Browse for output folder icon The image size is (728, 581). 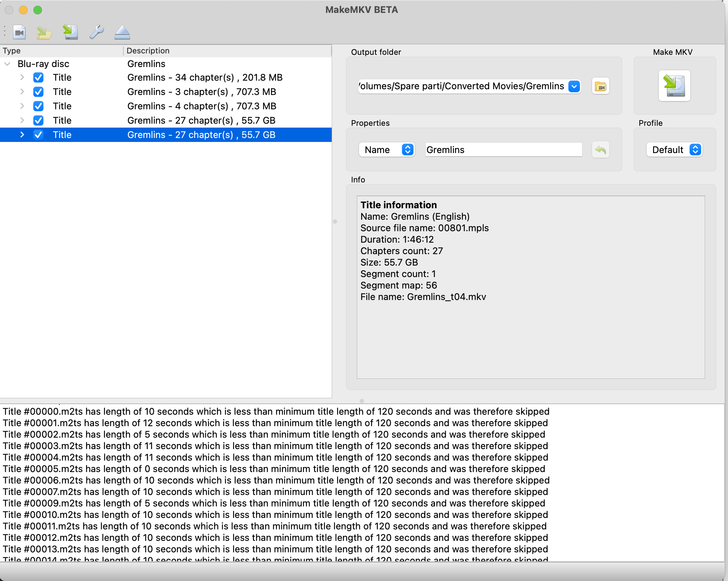(x=600, y=86)
